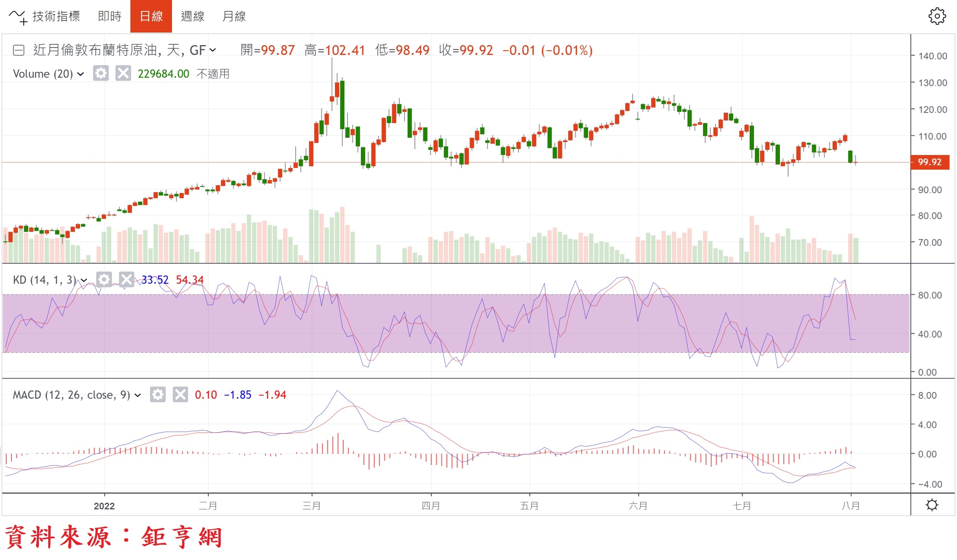Viewport: 957px width, 560px height.
Task: Switch to the 月線 tab
Action: (x=234, y=16)
